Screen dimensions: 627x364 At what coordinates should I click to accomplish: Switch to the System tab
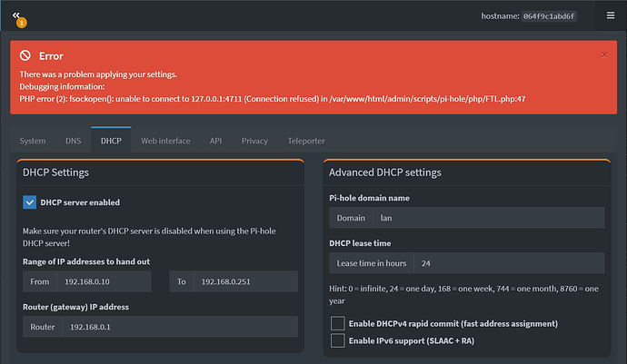[x=33, y=141]
